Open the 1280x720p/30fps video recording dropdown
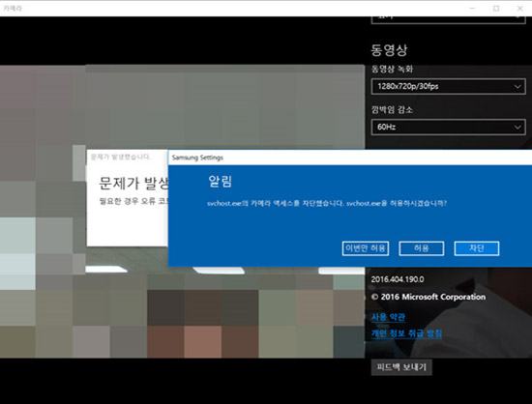This screenshot has width=532, height=404. (449, 86)
